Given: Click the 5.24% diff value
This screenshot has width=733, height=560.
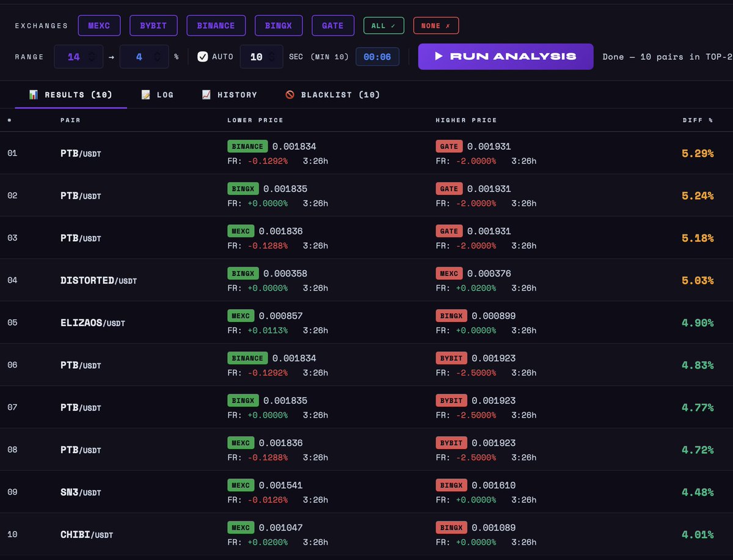Looking at the screenshot, I should click(698, 195).
